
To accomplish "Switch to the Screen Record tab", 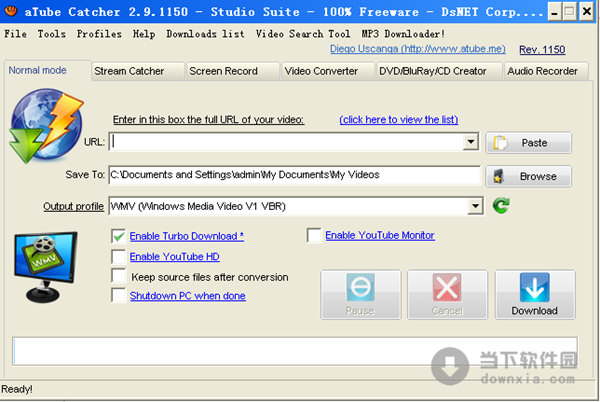I will pyautogui.click(x=233, y=71).
